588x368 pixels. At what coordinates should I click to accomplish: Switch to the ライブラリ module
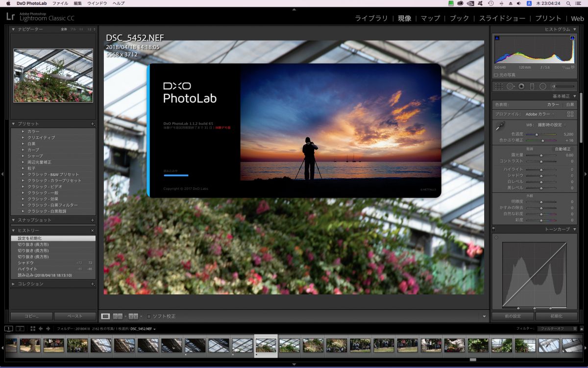point(371,18)
